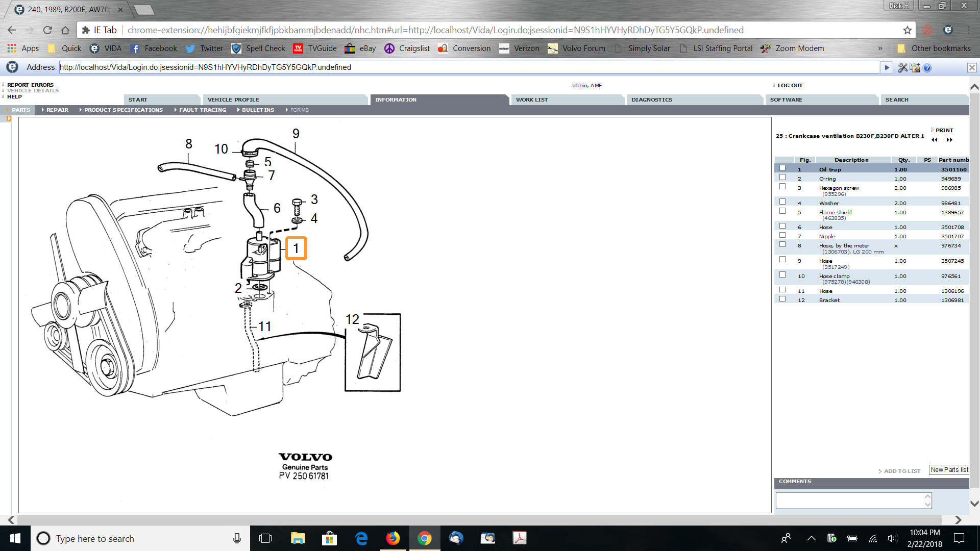Click inside the Comments text box

[x=850, y=500]
